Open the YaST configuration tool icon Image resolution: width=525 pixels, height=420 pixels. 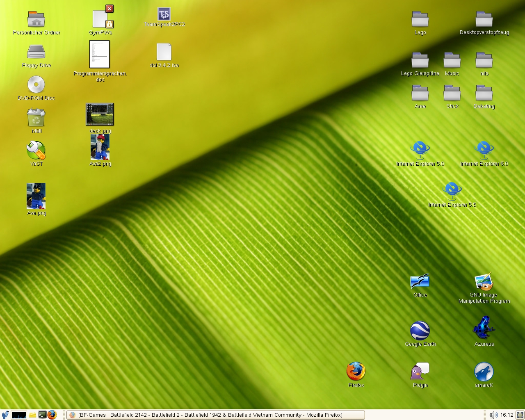(36, 151)
